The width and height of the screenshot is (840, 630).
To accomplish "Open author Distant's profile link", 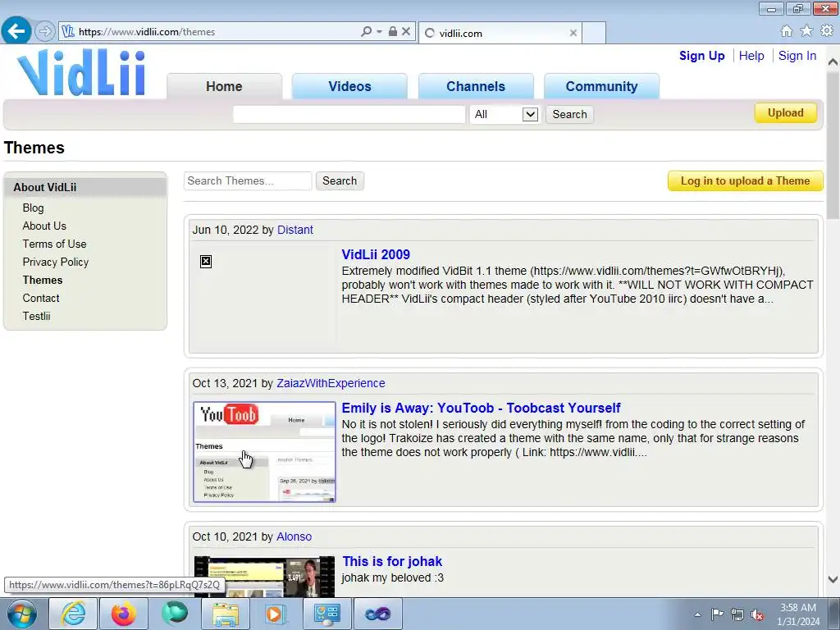I will (x=294, y=230).
